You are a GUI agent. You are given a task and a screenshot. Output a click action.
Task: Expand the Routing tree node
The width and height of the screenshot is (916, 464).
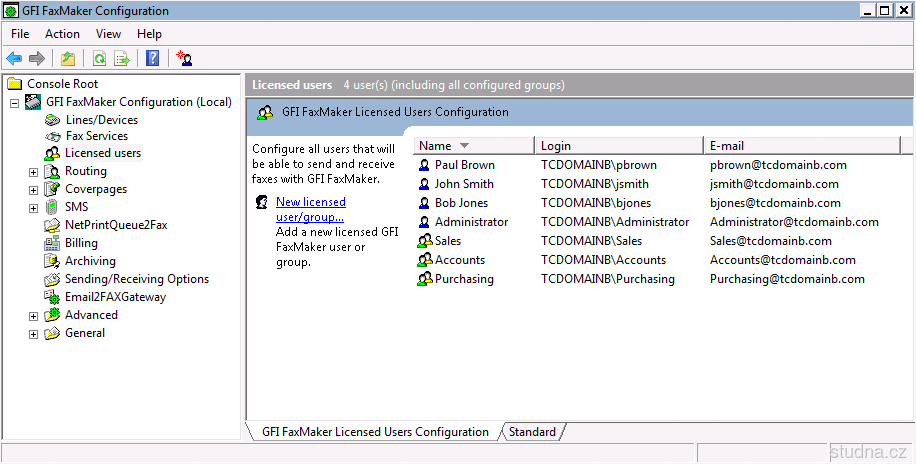coord(33,172)
